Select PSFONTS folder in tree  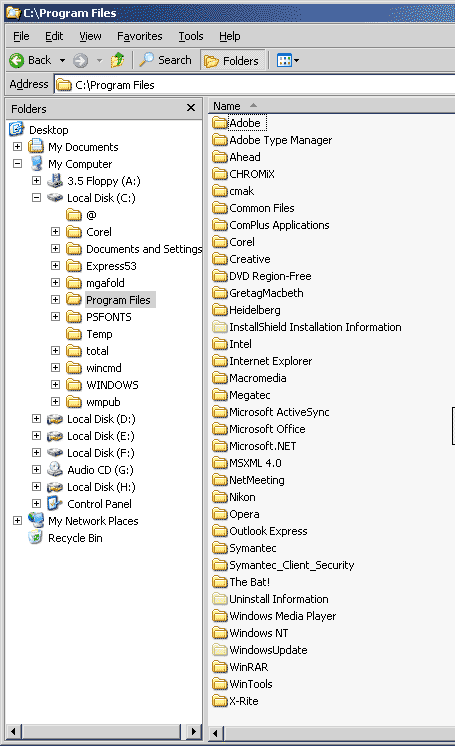[109, 317]
